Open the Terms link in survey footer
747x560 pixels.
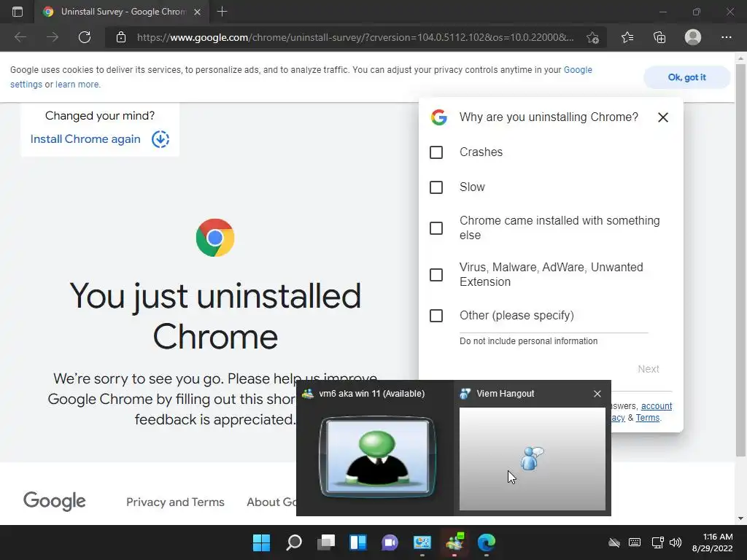pos(648,418)
